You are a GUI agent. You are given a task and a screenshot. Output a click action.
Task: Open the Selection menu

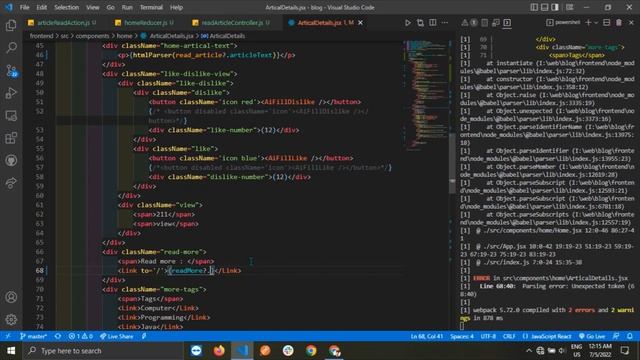tap(67, 7)
